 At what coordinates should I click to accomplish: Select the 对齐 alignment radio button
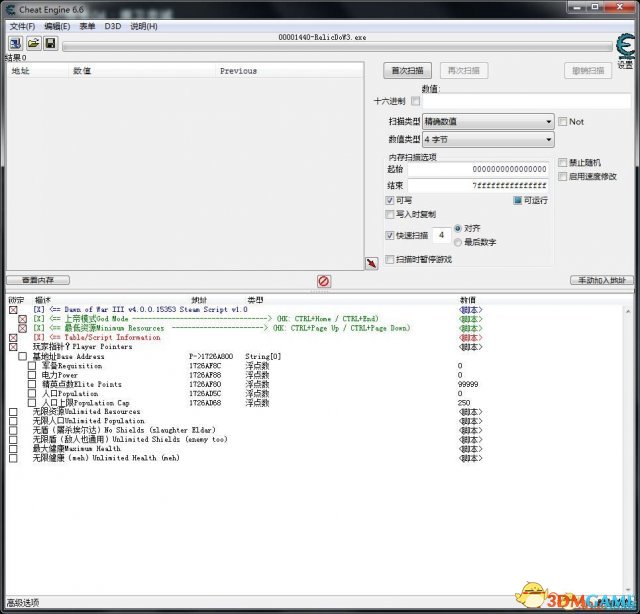coord(458,229)
